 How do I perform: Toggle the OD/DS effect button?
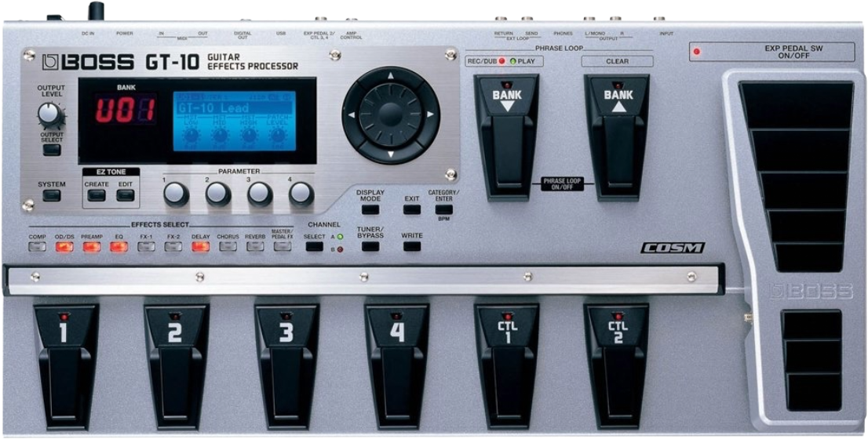click(64, 247)
